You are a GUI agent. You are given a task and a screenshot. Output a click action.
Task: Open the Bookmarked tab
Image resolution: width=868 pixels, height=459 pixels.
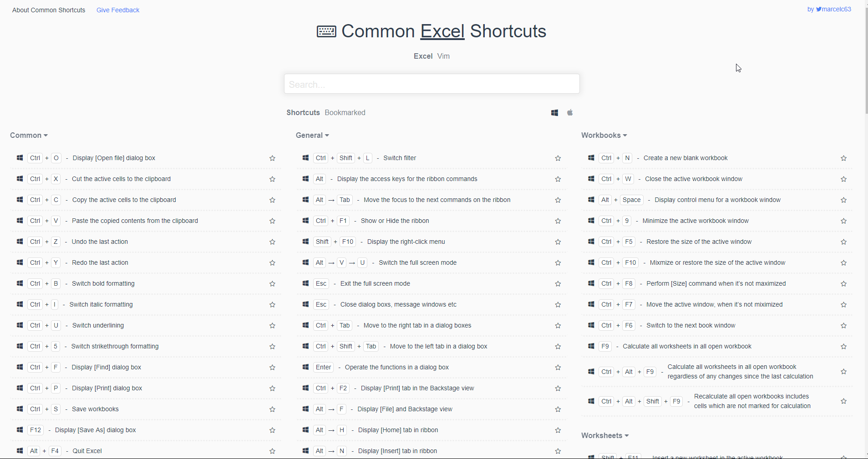tap(345, 113)
